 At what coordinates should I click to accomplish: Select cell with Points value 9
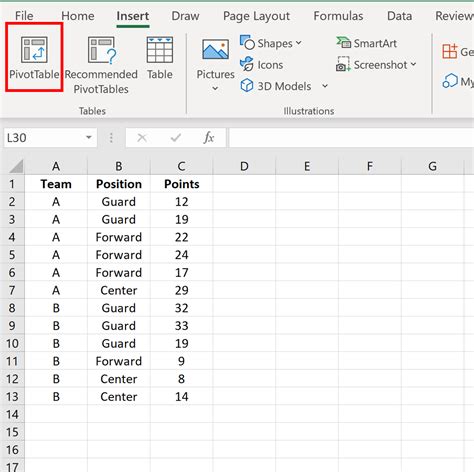181,361
